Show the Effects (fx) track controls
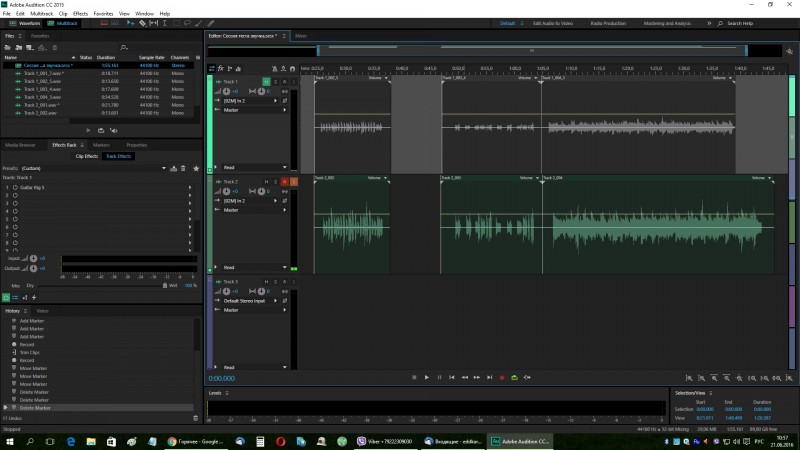 coord(221,68)
